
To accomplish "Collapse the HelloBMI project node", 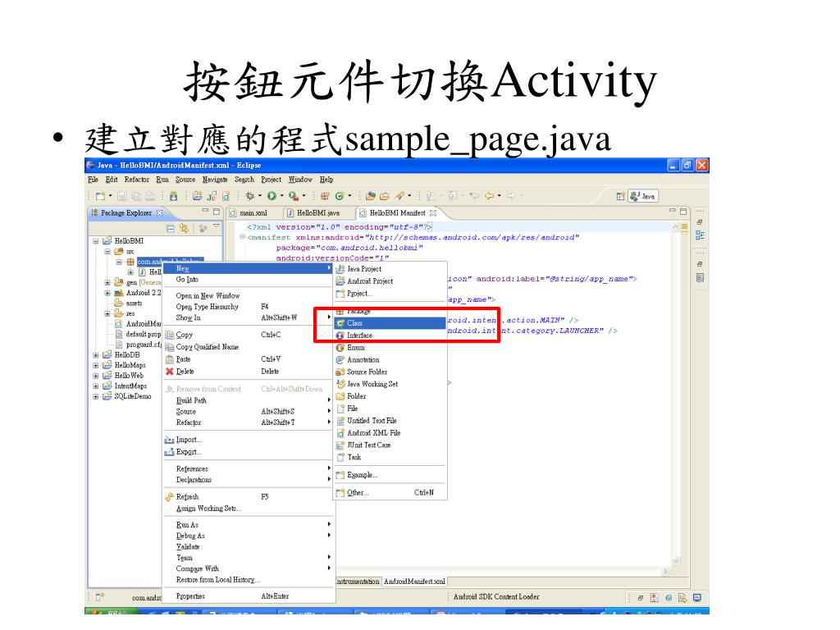I will (x=96, y=241).
